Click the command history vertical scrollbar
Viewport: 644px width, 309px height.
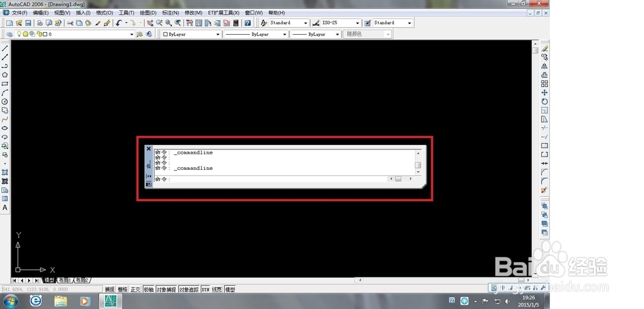click(418, 163)
